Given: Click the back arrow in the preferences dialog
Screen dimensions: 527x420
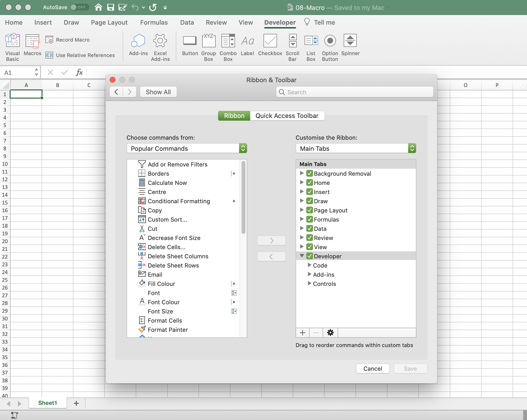Looking at the screenshot, I should click(x=116, y=92).
